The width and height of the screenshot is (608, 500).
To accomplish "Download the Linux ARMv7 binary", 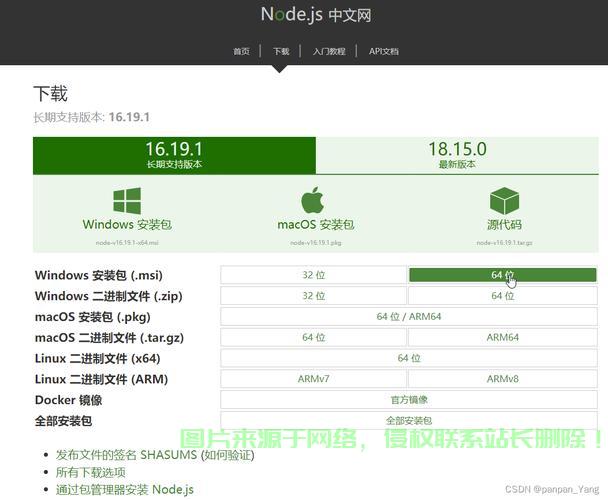I will coord(314,379).
